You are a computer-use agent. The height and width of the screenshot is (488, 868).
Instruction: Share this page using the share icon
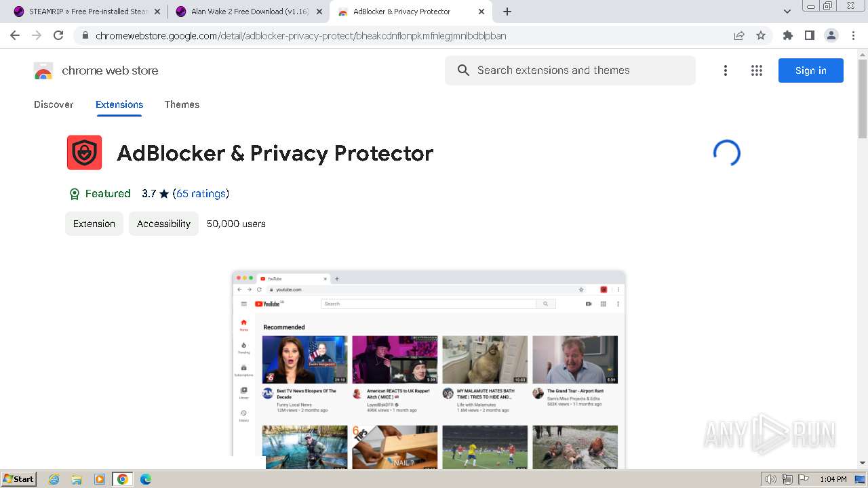coord(739,35)
